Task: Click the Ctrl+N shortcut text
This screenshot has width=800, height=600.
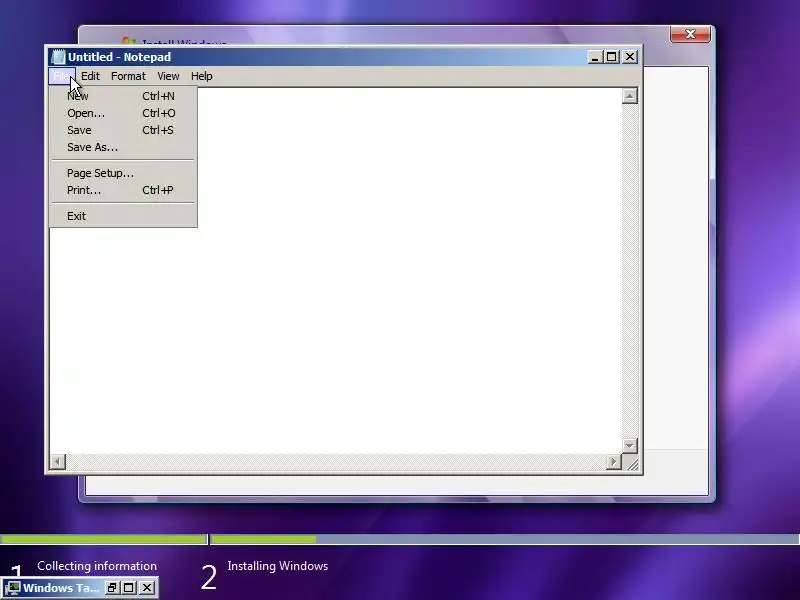Action: (x=158, y=96)
